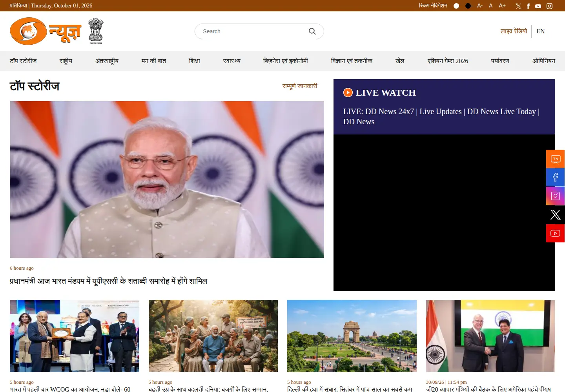The image size is (565, 392).
Task: Click the DD News logo
Action: (x=46, y=31)
